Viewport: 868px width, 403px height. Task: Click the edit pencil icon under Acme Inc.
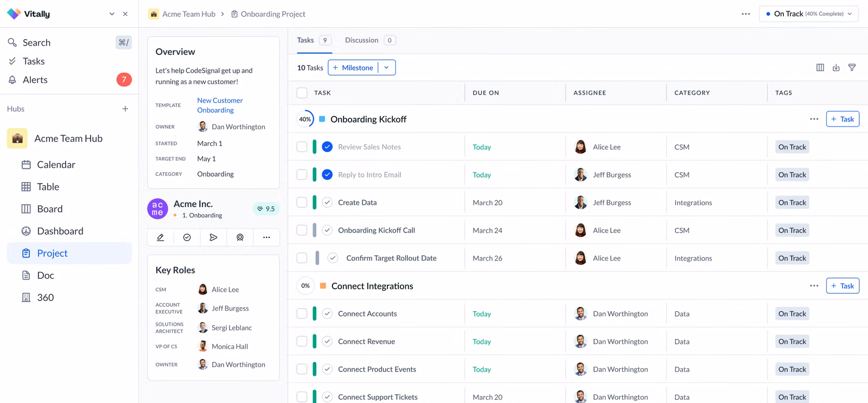(x=161, y=237)
